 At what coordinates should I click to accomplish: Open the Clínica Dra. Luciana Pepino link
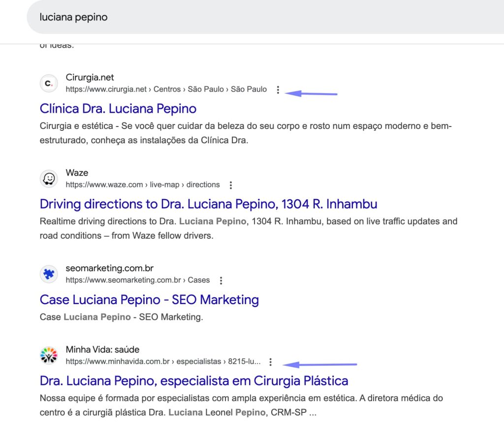118,109
